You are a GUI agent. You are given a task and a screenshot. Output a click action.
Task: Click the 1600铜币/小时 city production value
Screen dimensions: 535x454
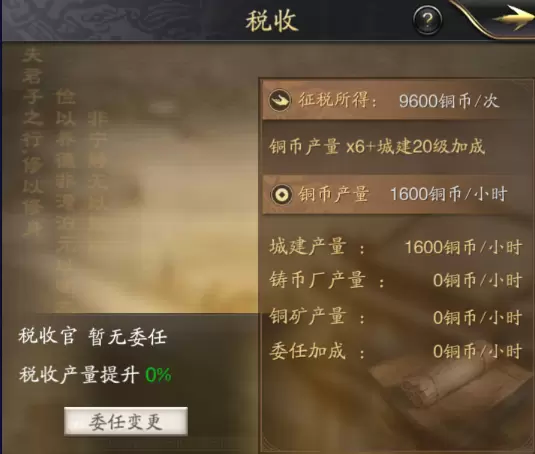coord(463,247)
